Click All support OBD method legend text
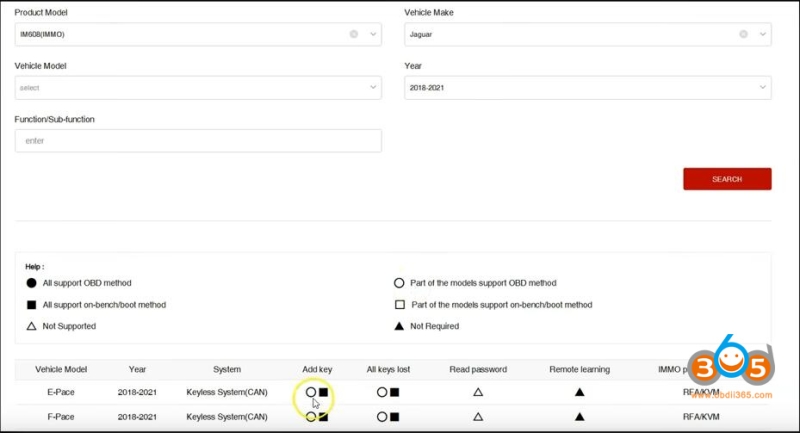Screen dimensions: 800x433 coord(87,283)
